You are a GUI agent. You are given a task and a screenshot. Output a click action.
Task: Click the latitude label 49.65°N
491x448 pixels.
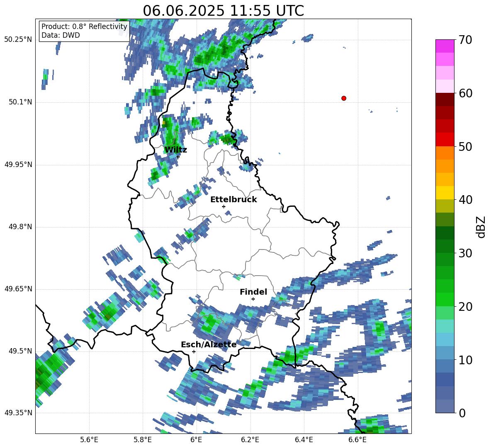(x=18, y=288)
